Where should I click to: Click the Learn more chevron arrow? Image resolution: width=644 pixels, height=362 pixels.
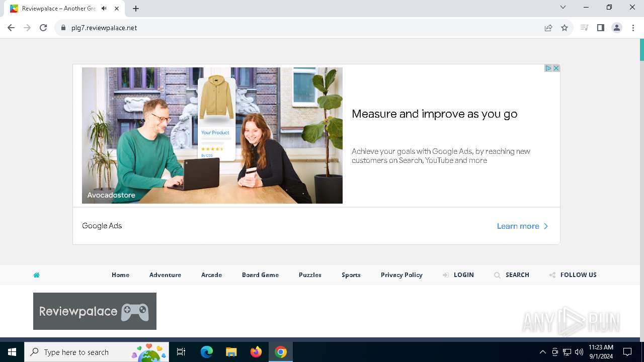coord(546,226)
